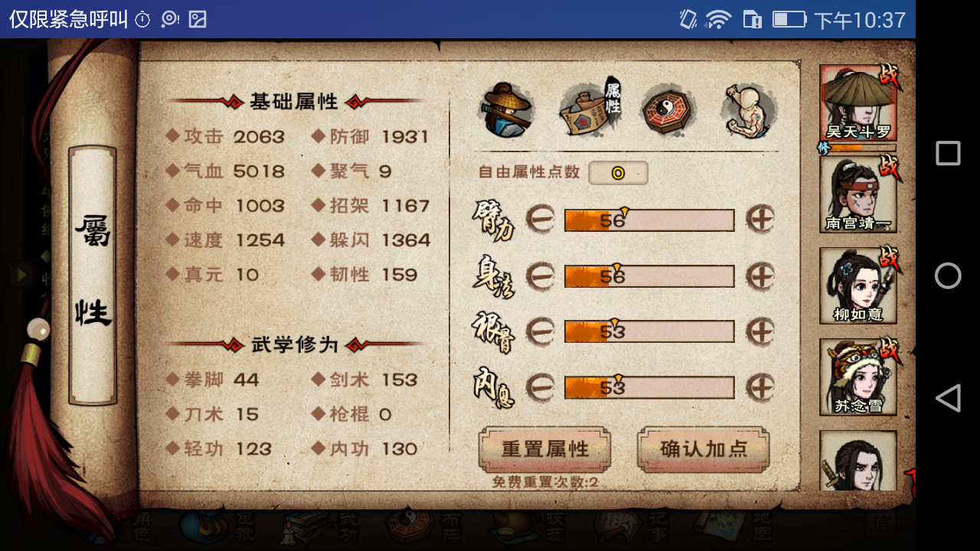Click the 重置属性 reset button
This screenshot has height=551, width=980.
(x=545, y=449)
